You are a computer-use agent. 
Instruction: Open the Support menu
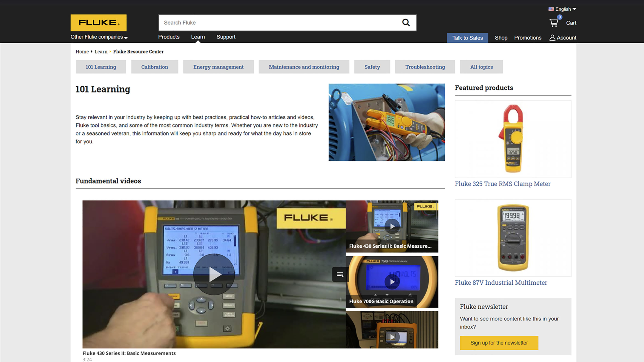(226, 37)
